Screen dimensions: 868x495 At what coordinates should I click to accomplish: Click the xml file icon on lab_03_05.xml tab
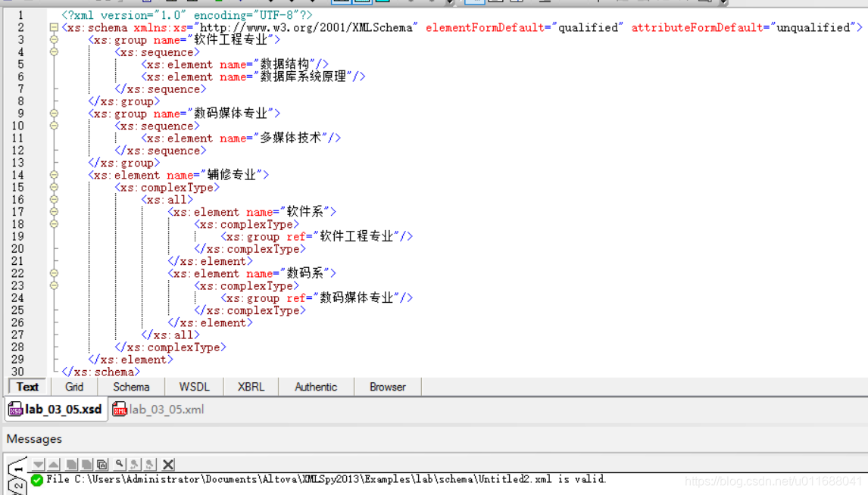(x=119, y=409)
